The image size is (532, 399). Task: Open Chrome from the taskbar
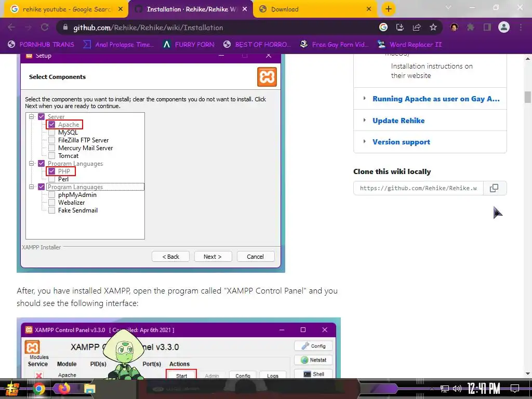coord(38,389)
